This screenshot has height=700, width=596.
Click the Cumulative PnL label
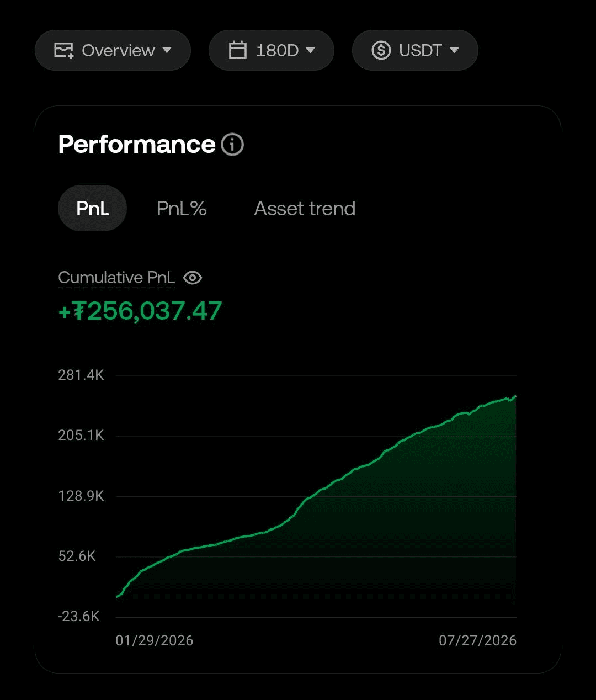point(116,278)
